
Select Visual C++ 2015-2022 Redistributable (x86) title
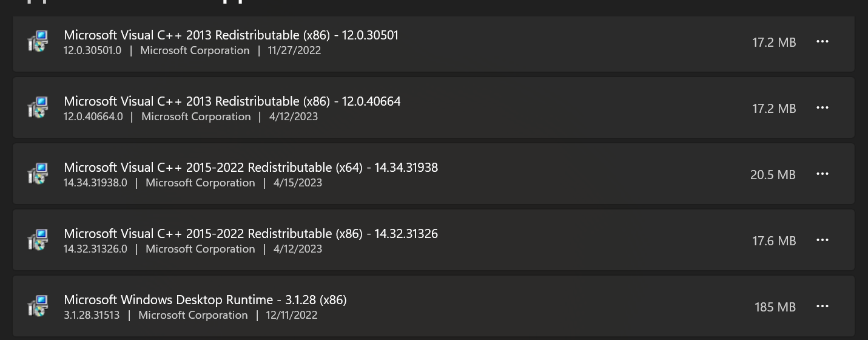point(251,234)
